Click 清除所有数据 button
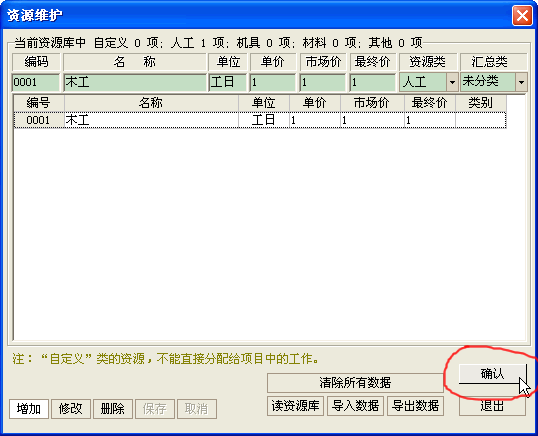 (355, 382)
